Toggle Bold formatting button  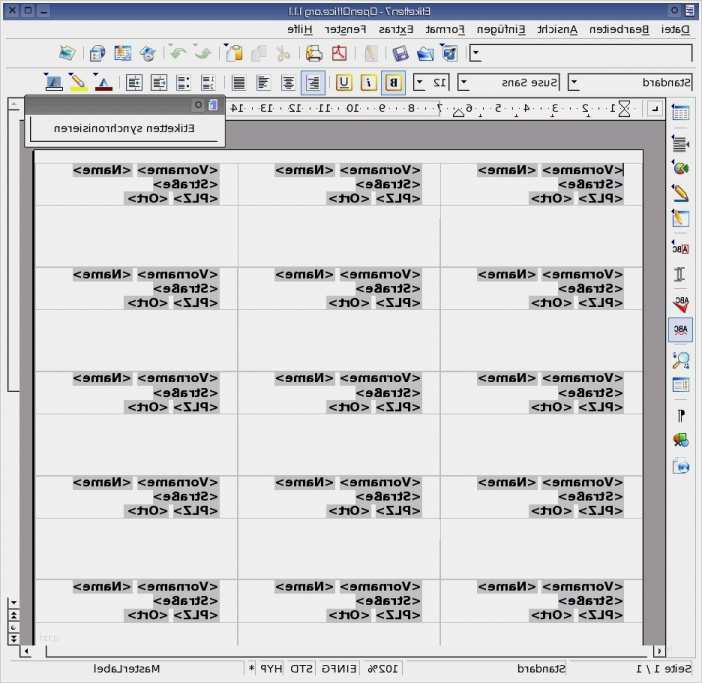(x=394, y=83)
